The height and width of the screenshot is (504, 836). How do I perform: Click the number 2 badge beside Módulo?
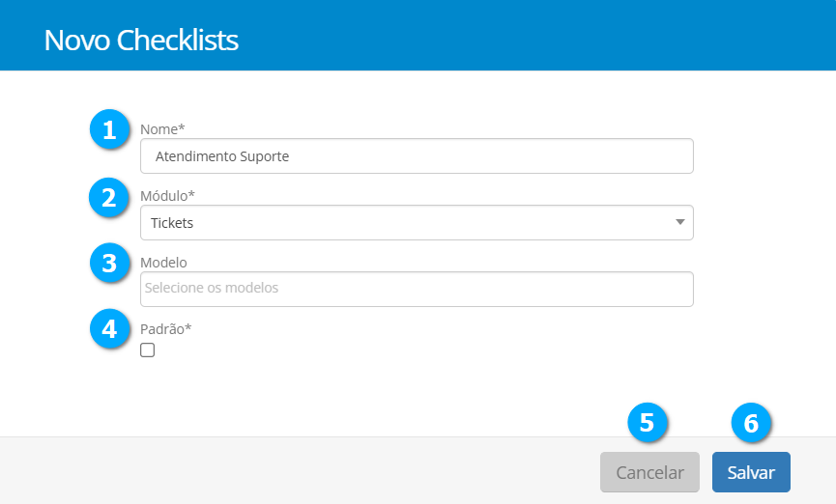[x=109, y=198]
